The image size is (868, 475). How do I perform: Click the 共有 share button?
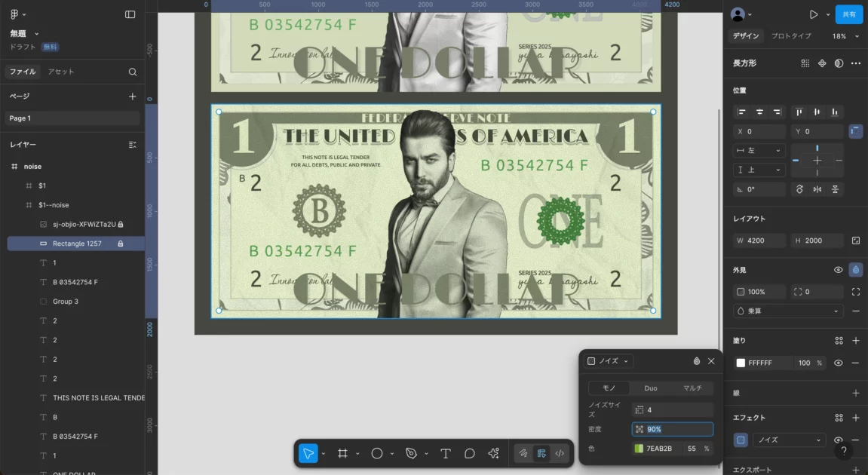tap(849, 14)
